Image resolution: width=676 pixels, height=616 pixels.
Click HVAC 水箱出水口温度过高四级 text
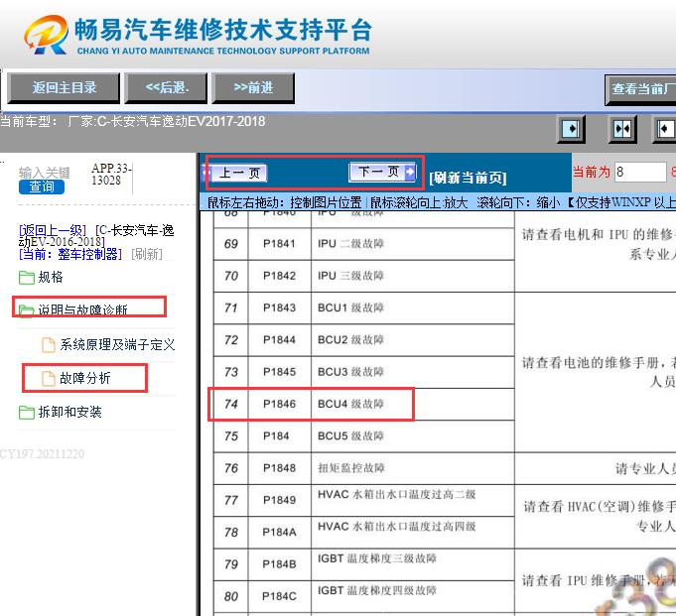[397, 527]
